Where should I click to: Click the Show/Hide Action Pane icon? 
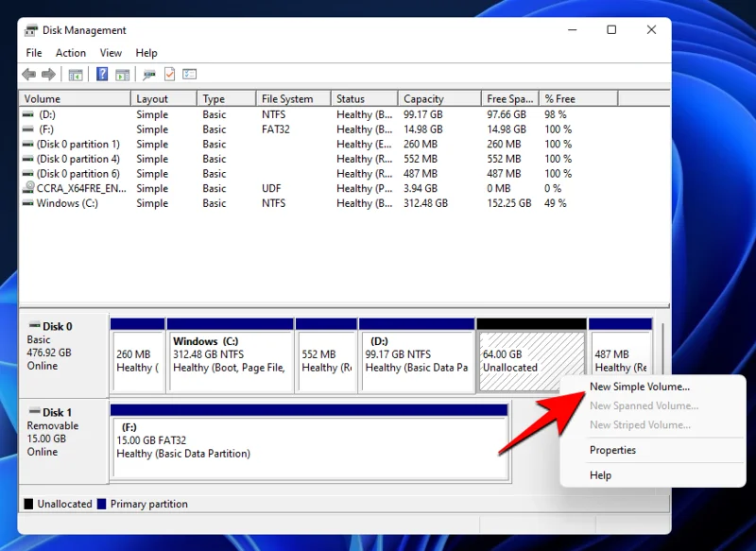121,75
